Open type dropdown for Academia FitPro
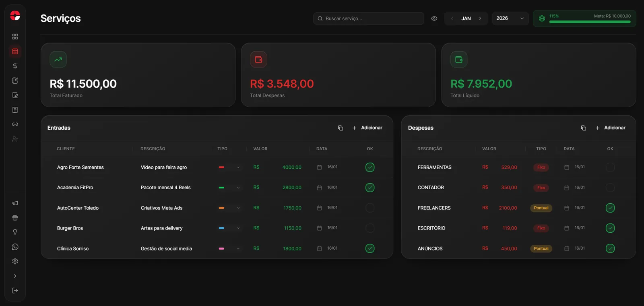The image size is (644, 306). [229, 188]
